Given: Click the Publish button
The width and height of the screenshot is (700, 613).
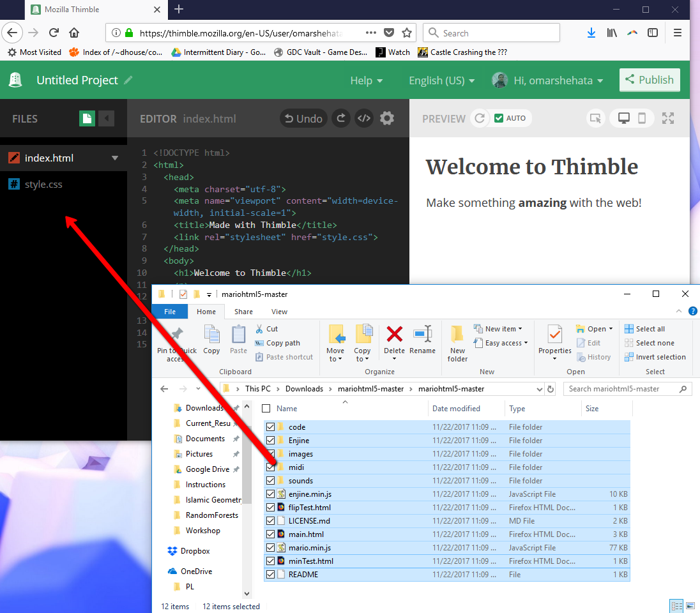Looking at the screenshot, I should click(650, 80).
